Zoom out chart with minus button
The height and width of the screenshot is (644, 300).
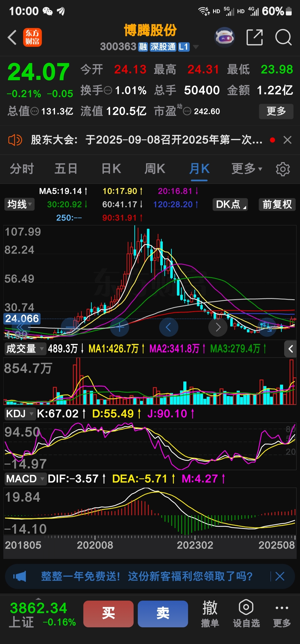70,327
